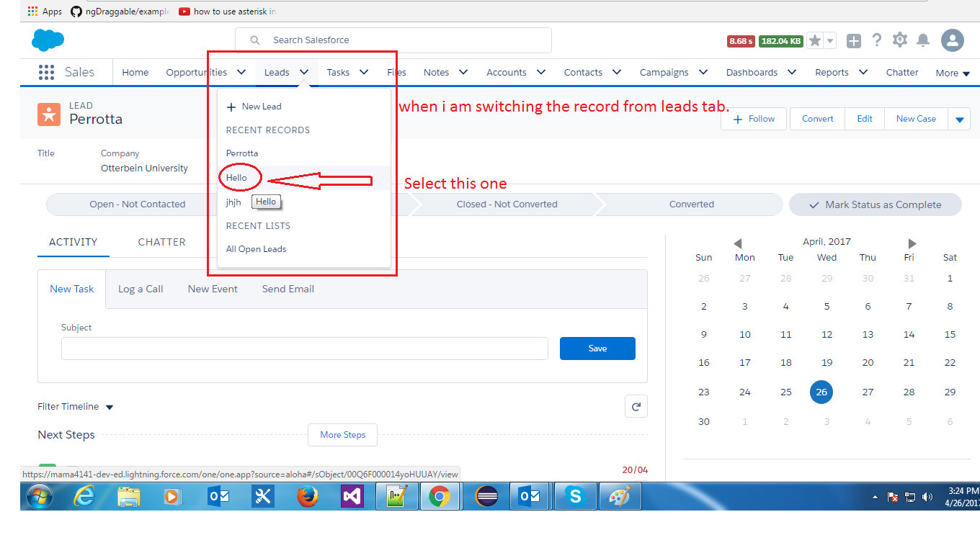Focus the Search Salesforce box
This screenshot has height=553, width=980.
pos(393,40)
